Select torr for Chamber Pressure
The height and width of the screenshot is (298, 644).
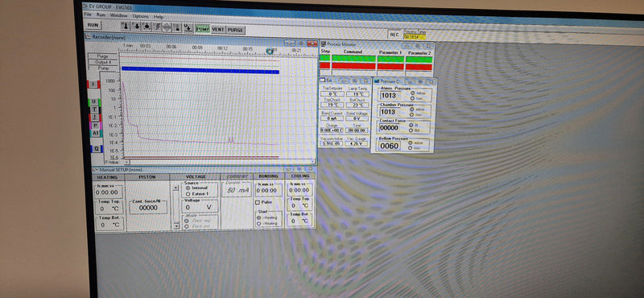tap(411, 114)
